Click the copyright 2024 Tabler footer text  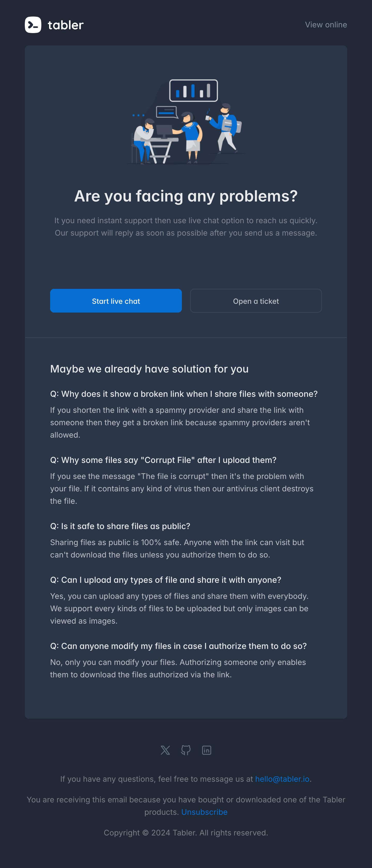[186, 833]
